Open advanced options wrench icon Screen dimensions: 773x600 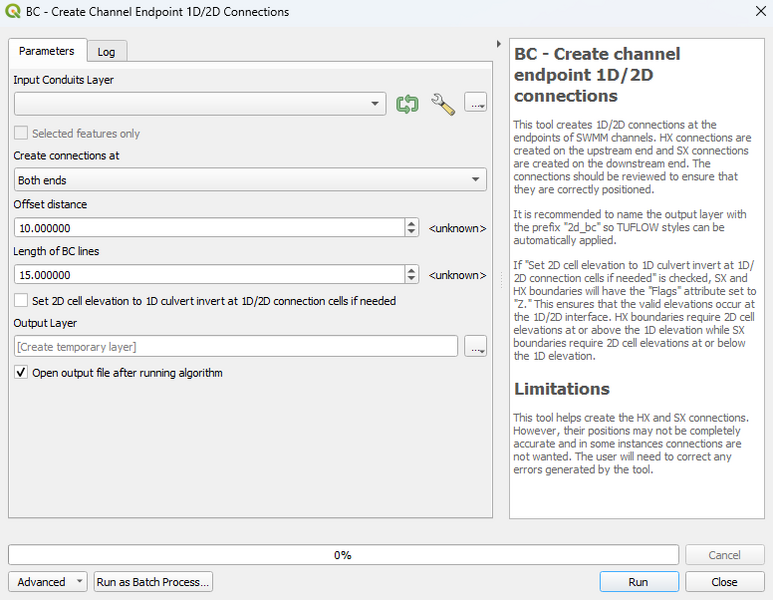[442, 104]
